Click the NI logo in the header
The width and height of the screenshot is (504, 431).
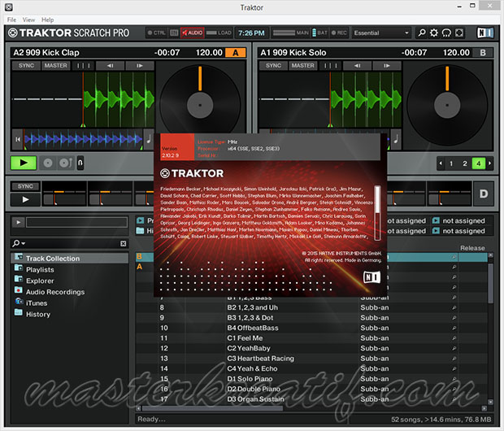[484, 33]
